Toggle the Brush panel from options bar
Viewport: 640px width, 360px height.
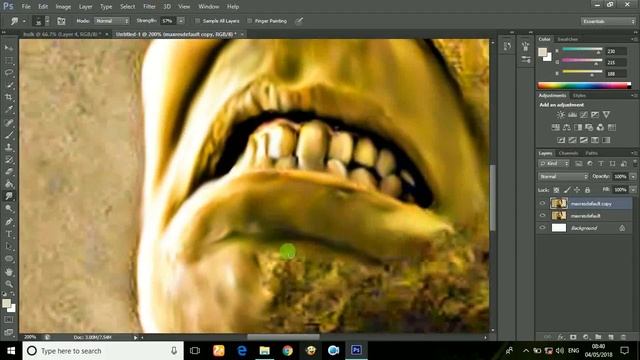pyautogui.click(x=61, y=21)
